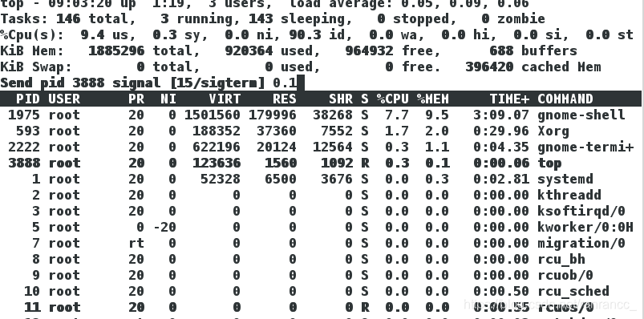
Task: Click the rt priority value for migration/0
Action: click(136, 244)
